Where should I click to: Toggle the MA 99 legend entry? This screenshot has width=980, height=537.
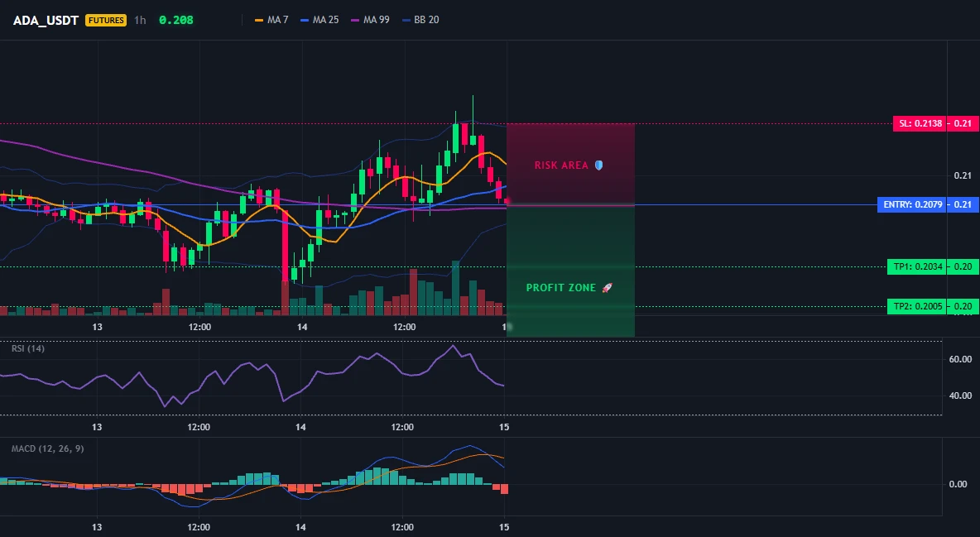(x=371, y=20)
